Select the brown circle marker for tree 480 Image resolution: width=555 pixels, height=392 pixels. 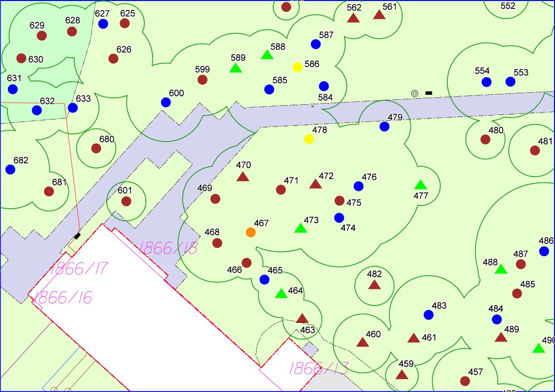point(485,139)
